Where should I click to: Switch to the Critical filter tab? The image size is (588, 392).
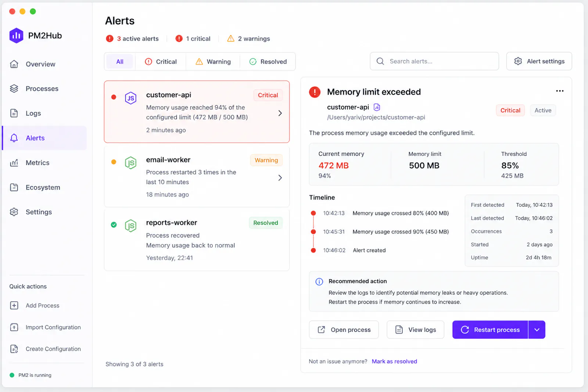click(x=161, y=62)
